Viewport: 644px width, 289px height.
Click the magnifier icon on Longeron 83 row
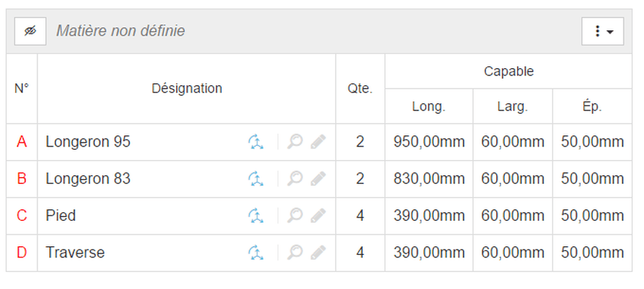coord(295,179)
